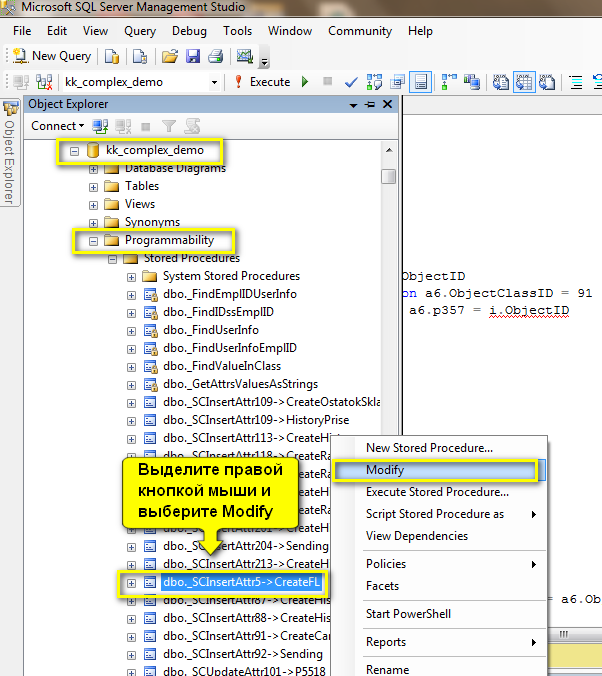Toggle Include Client Statistics
The image size is (602, 676).
click(x=472, y=82)
